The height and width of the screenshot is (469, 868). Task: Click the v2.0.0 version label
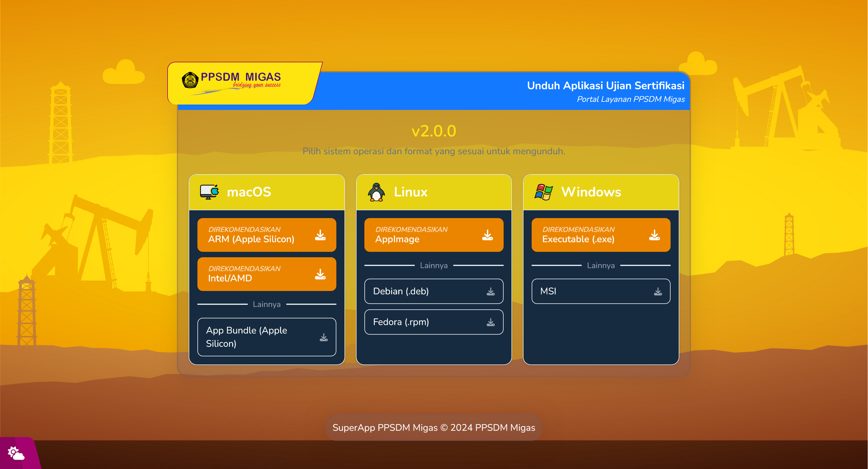pos(434,131)
